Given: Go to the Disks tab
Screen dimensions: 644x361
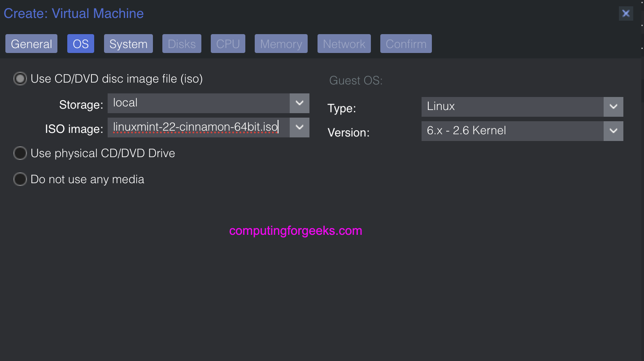Looking at the screenshot, I should click(182, 44).
